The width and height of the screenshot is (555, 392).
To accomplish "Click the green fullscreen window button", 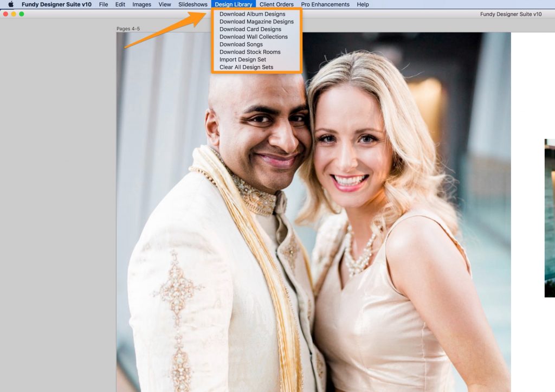I will pyautogui.click(x=22, y=14).
